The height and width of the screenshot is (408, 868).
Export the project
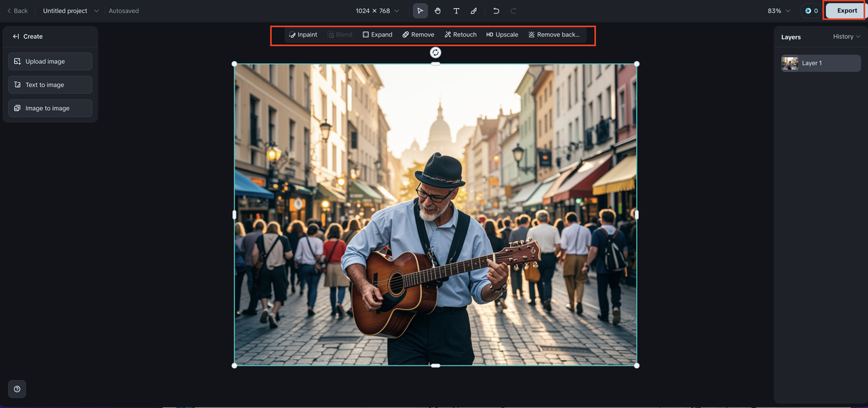(846, 11)
